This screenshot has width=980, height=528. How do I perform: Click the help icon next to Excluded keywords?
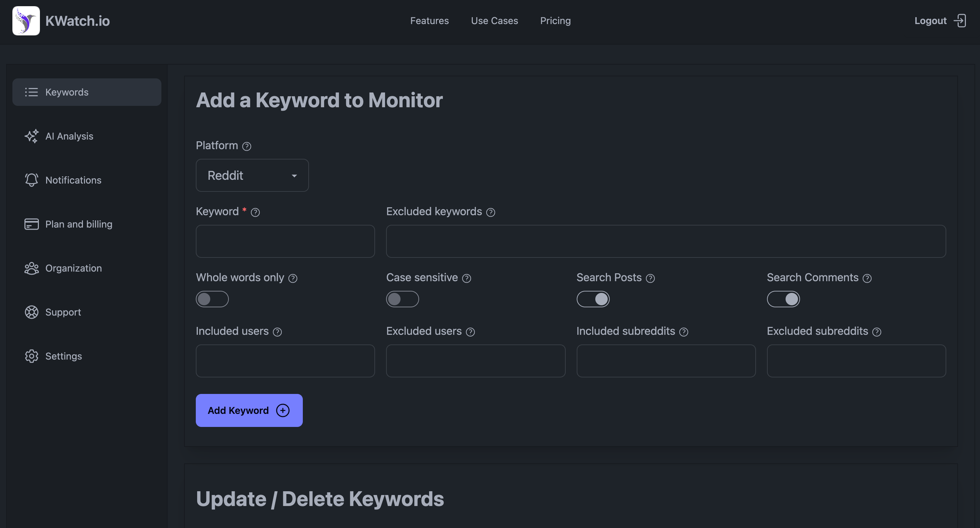[491, 212]
